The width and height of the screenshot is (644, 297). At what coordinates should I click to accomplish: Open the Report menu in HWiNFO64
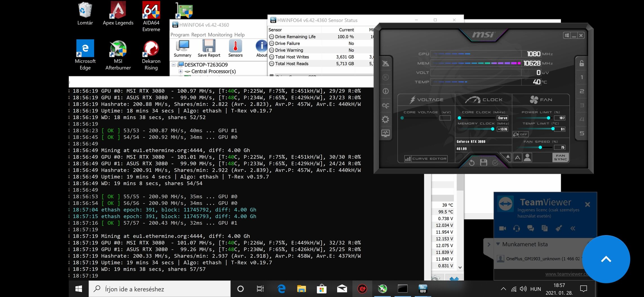click(199, 35)
